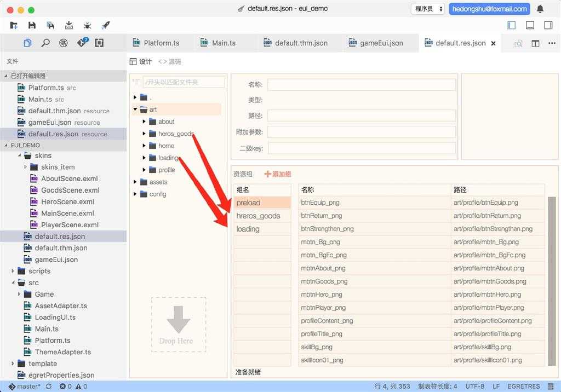
Task: Click the master branch status bar item
Action: (x=24, y=387)
